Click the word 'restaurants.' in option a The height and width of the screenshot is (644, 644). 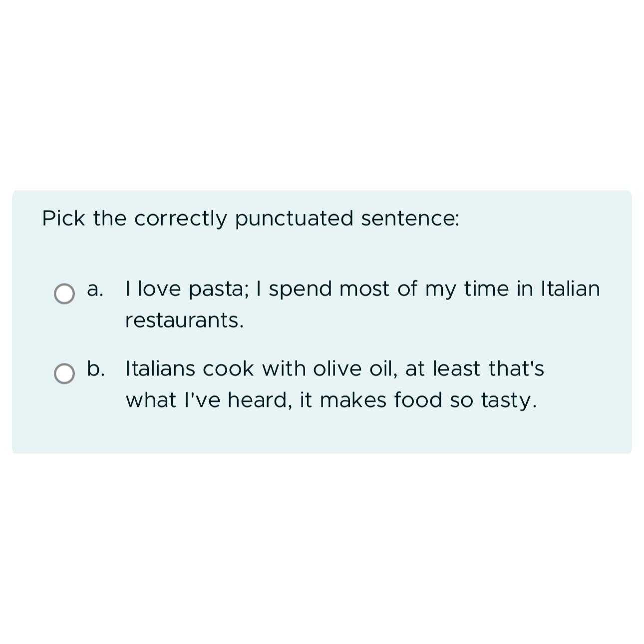pyautogui.click(x=184, y=321)
